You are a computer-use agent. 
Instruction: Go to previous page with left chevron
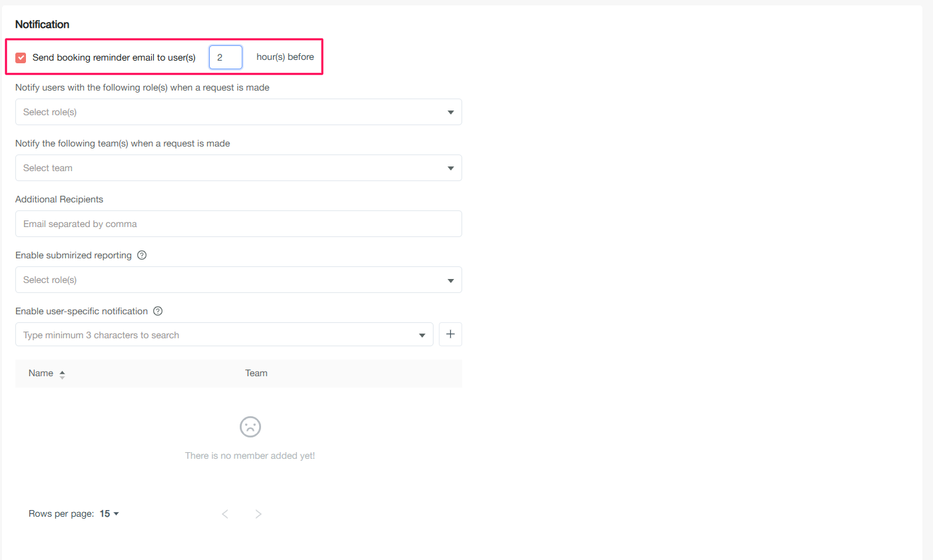pos(225,513)
